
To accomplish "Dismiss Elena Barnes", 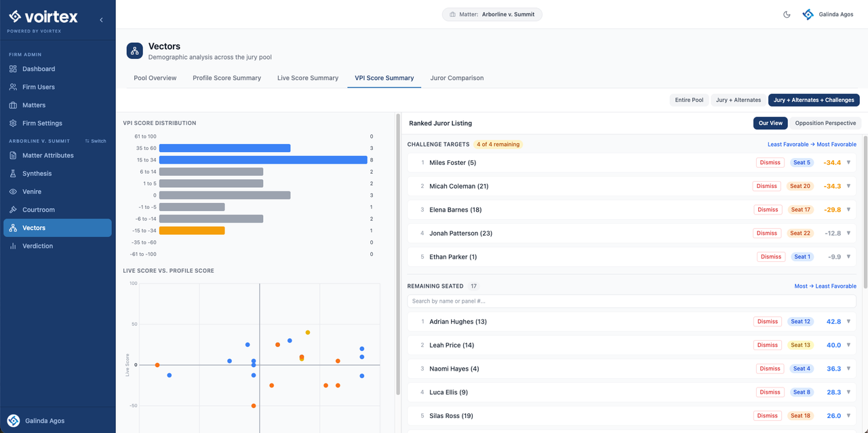I will click(768, 210).
